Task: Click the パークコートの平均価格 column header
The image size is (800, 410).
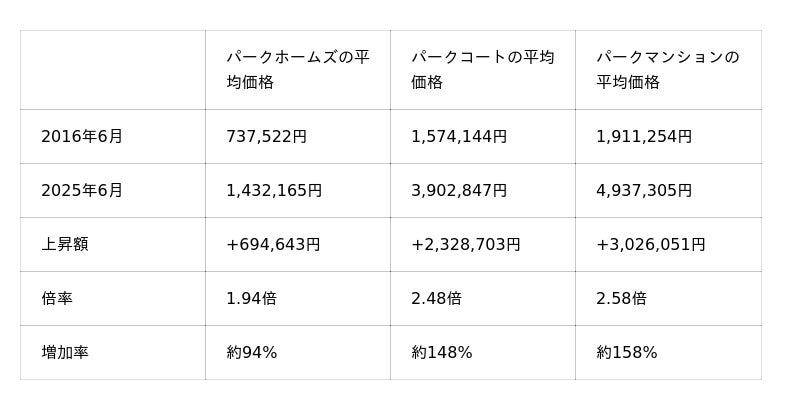Action: click(x=482, y=70)
